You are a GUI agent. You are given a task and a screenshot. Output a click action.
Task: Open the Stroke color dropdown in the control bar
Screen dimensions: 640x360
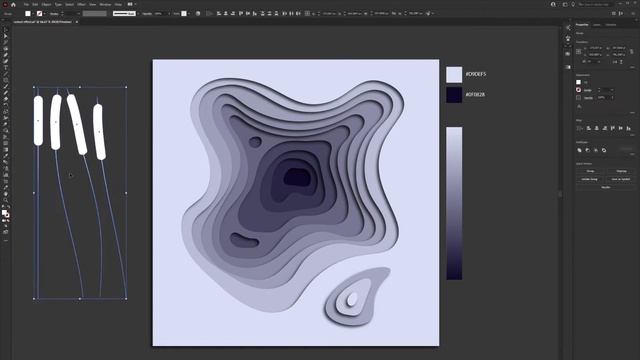click(x=44, y=13)
